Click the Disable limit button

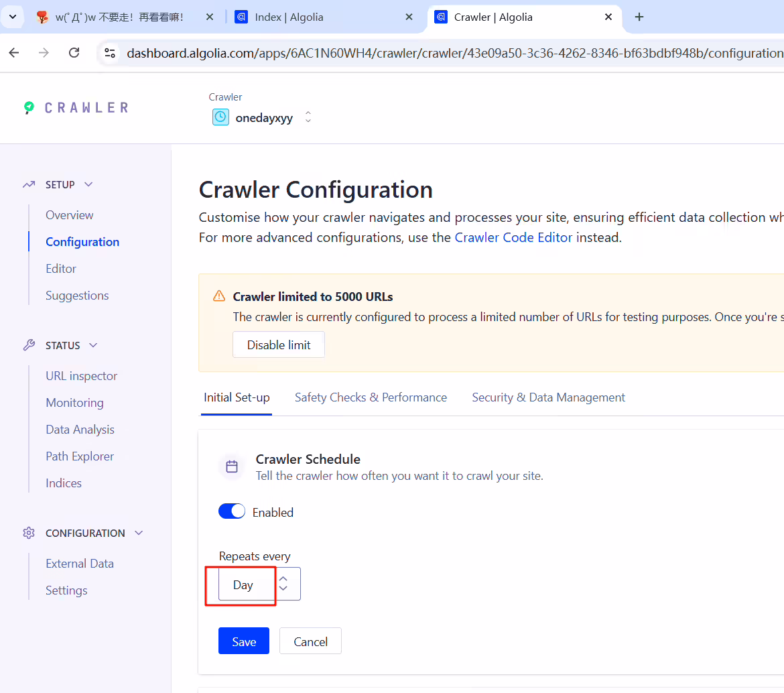tap(279, 345)
